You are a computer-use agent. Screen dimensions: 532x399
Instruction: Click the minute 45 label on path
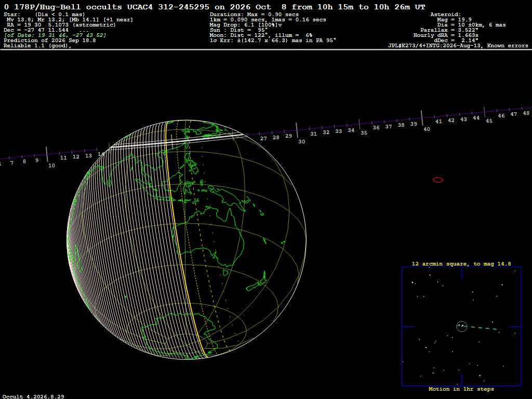tap(489, 121)
